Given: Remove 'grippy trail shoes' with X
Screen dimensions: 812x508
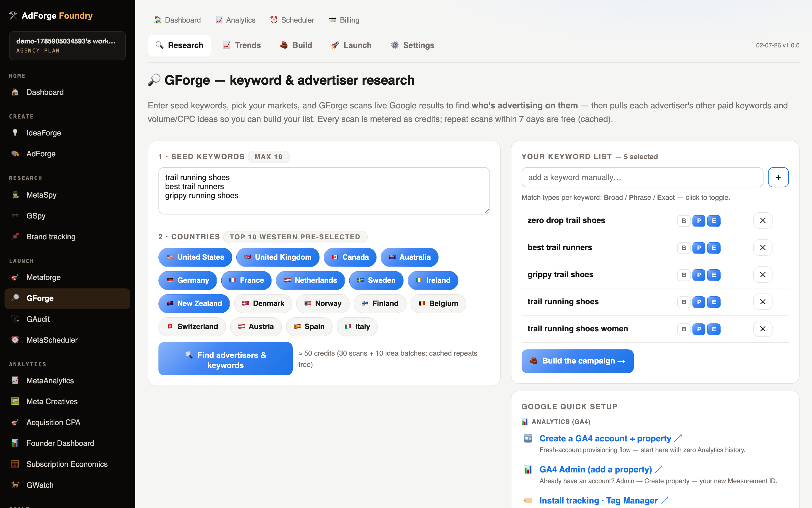Looking at the screenshot, I should 763,275.
